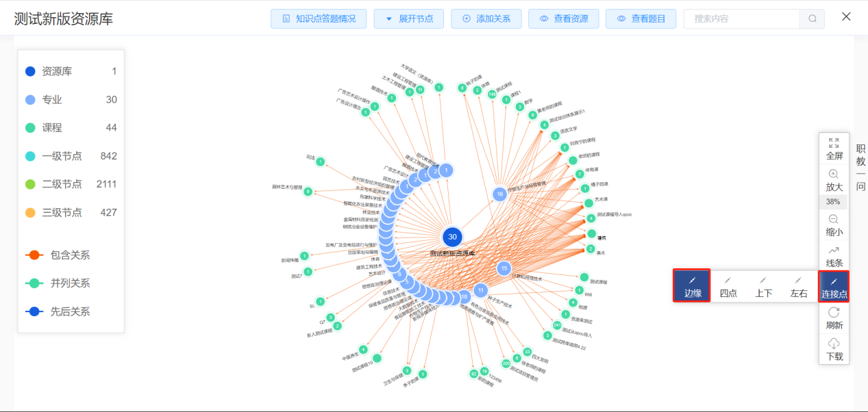The width and height of the screenshot is (868, 412).
Task: Open the line style (线条) tool
Action: click(834, 250)
